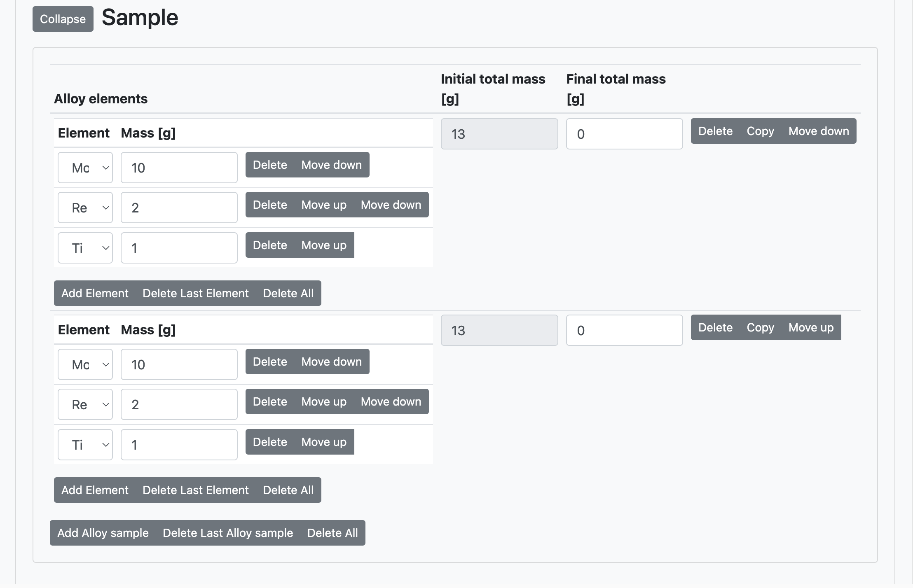This screenshot has height=588, width=913.
Task: Click Delete icon on Ti element row
Action: pos(269,244)
